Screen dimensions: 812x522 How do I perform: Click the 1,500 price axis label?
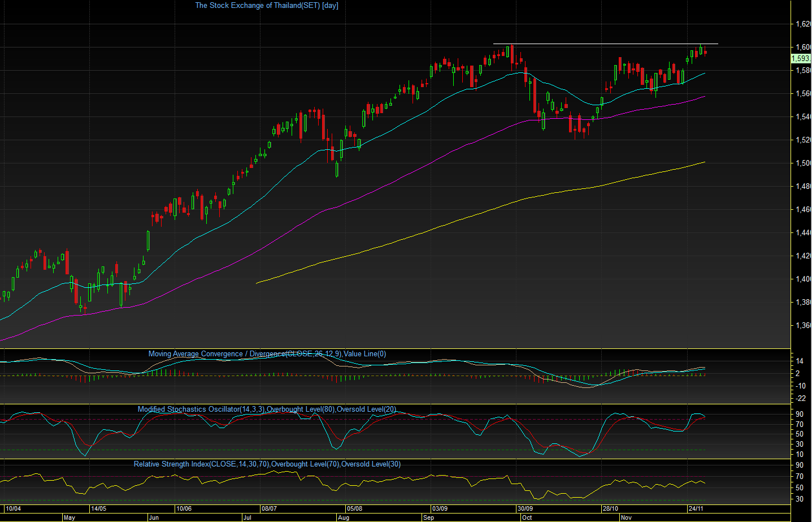tap(803, 163)
